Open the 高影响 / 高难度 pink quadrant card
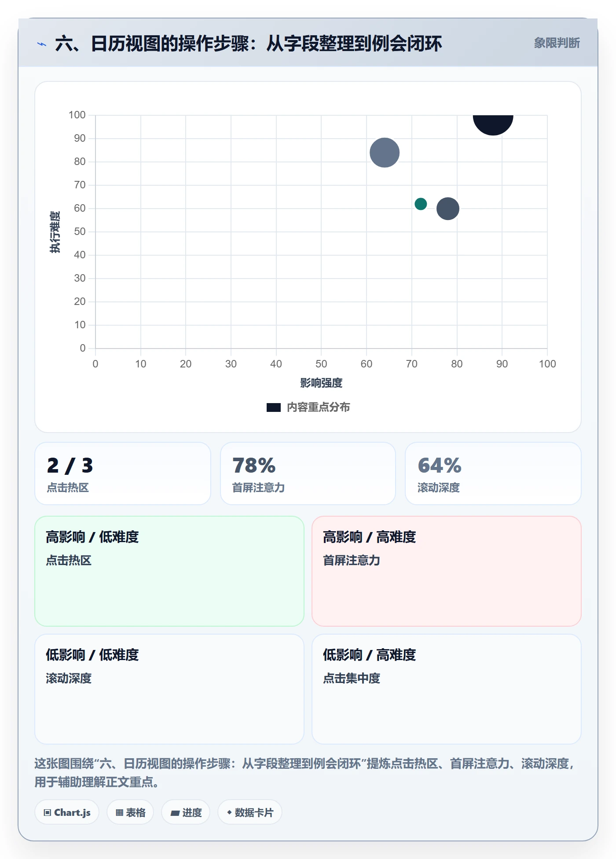Screen dimensions: 616x859 (x=447, y=571)
